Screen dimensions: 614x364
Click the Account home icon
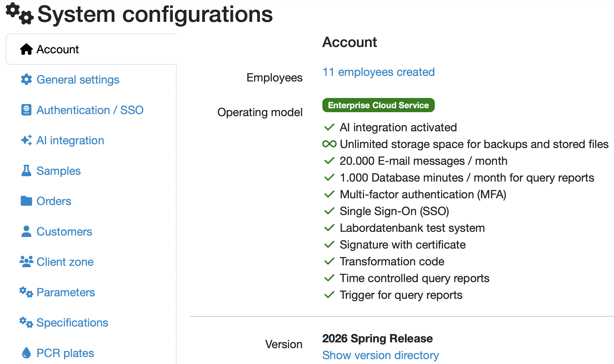(x=26, y=49)
